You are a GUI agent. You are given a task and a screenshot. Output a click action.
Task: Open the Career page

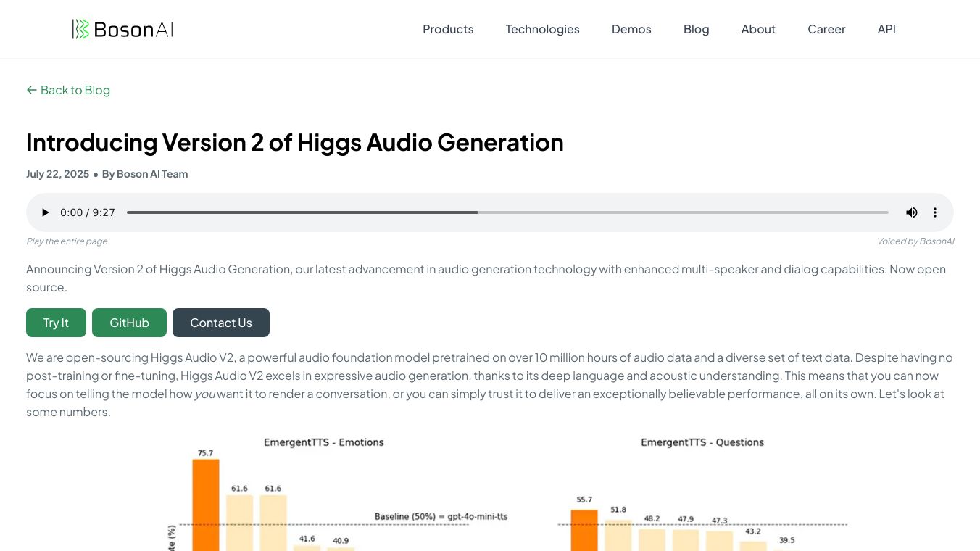(x=826, y=29)
